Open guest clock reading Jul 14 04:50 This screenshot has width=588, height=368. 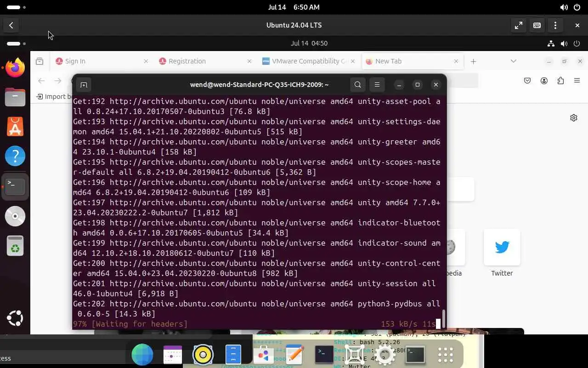point(309,43)
